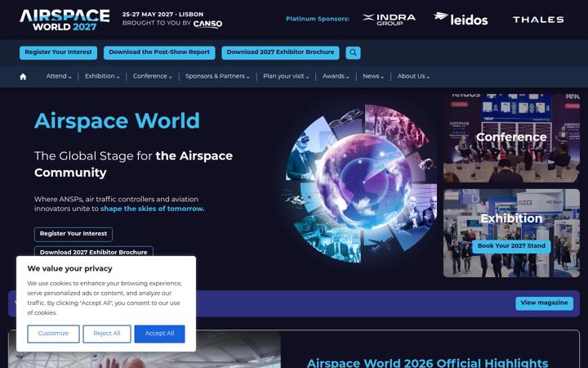Screen dimensions: 588x368
Task: Open search via magnifier icon button
Action: 353,52
